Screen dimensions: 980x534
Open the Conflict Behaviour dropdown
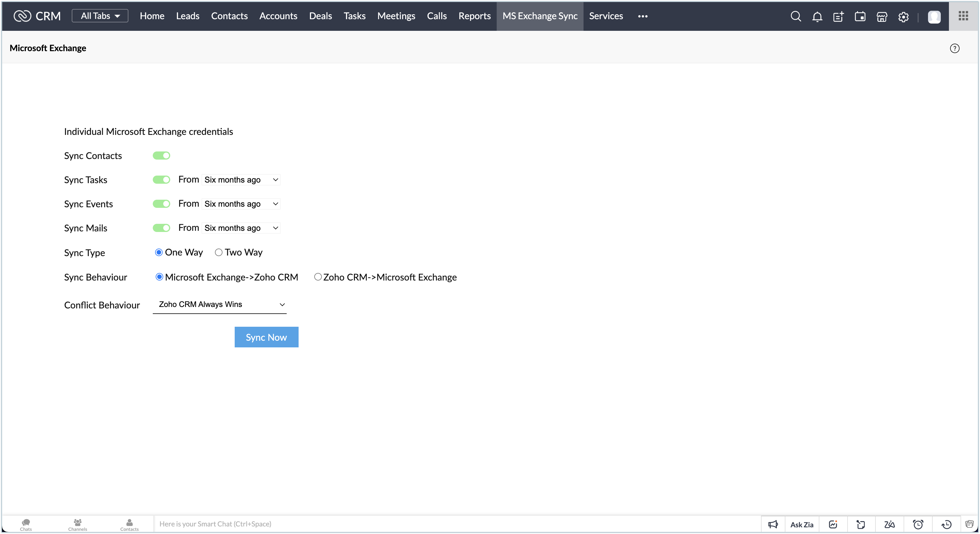220,304
